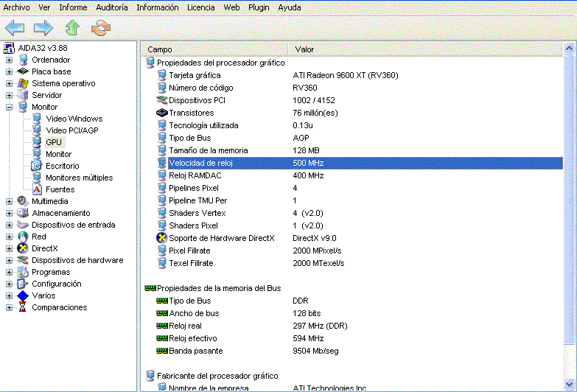Viewport: 577px width, 392px height.
Task: Click the green up-level arrow icon
Action: tap(72, 28)
